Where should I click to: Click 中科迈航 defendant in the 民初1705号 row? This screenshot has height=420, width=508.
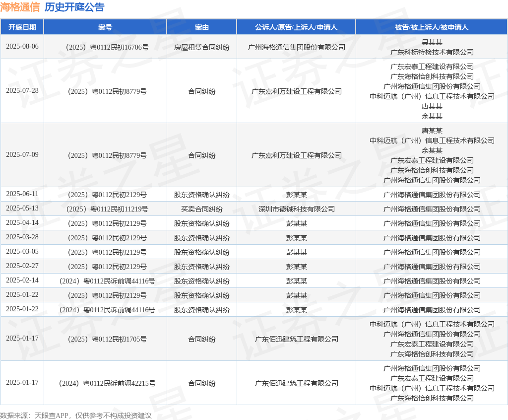click(x=432, y=324)
